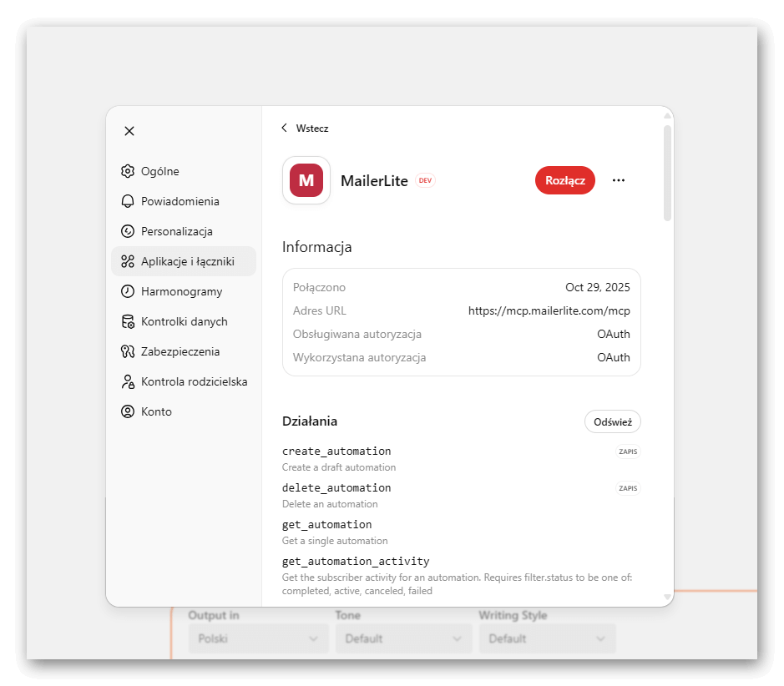This screenshot has height=686, width=784.
Task: Click the settings panel vertical scrollbar
Action: click(x=667, y=173)
